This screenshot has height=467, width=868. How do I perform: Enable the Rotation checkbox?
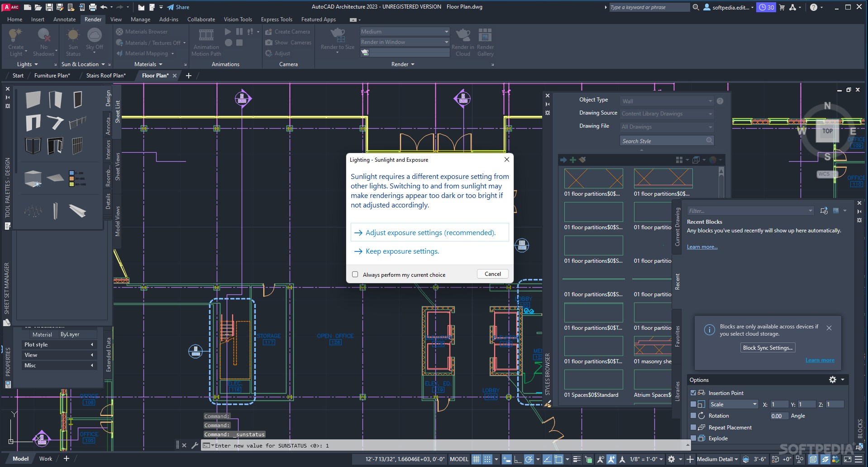pos(693,415)
